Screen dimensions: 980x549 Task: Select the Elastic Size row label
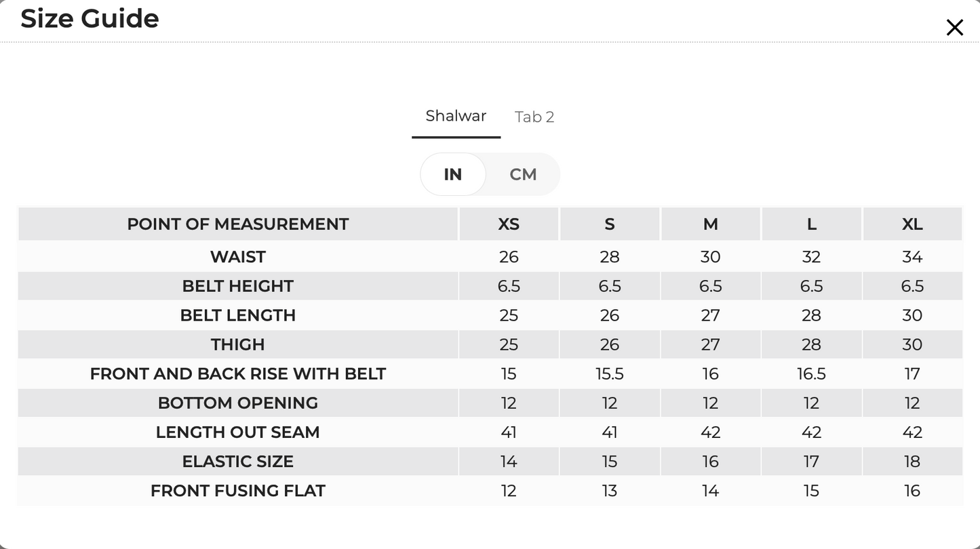[x=238, y=461]
